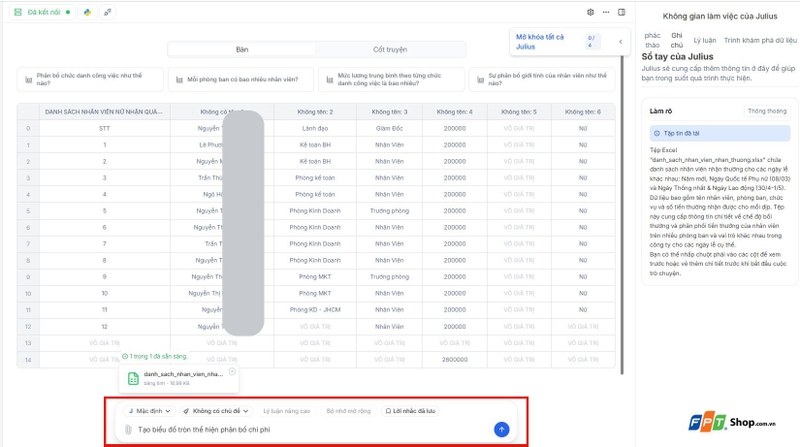Click 'Phòng KD - JHCM' cell in row 11
Screen dimensions: 800x447
coord(315,310)
